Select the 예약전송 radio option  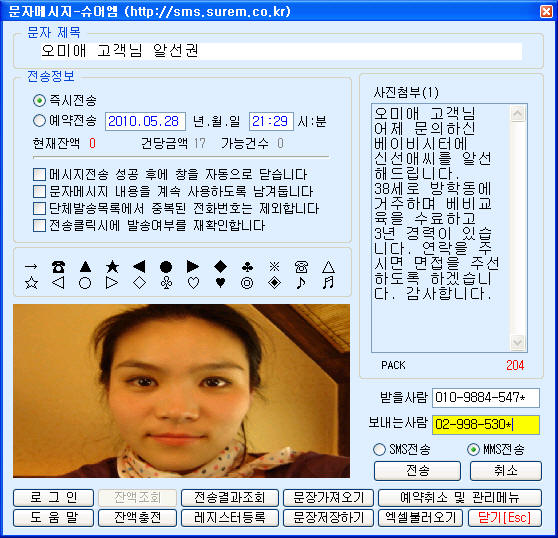pos(40,121)
